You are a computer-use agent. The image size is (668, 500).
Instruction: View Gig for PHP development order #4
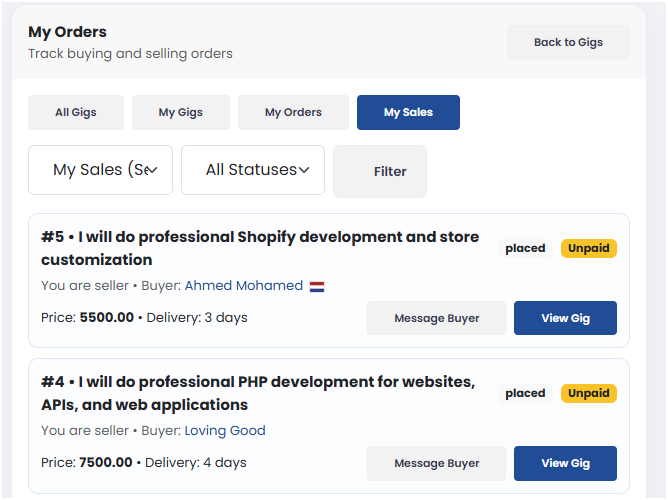(x=565, y=463)
